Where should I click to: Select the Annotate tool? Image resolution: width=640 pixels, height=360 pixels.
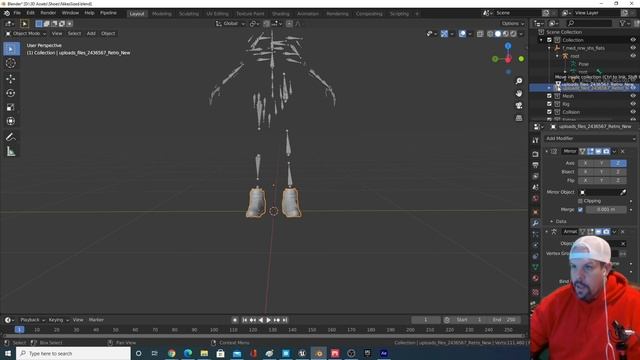(x=11, y=137)
